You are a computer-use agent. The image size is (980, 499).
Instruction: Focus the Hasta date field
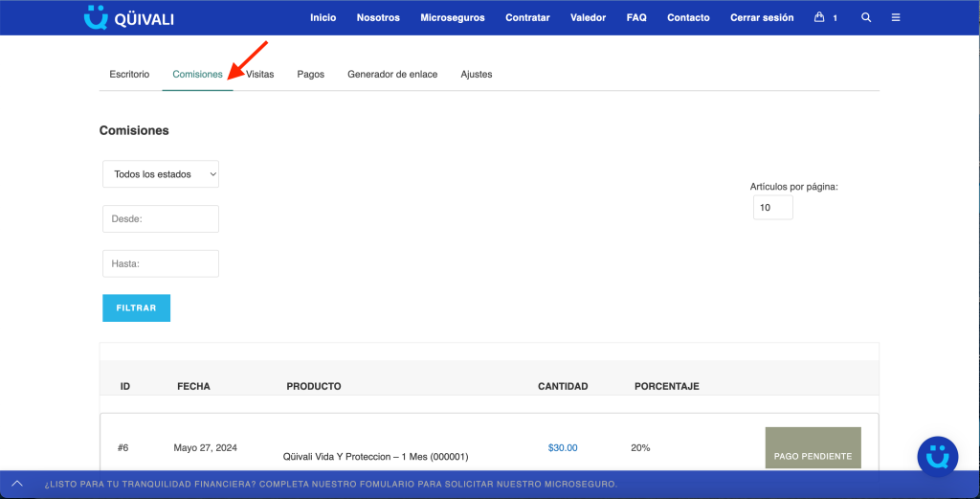point(161,264)
